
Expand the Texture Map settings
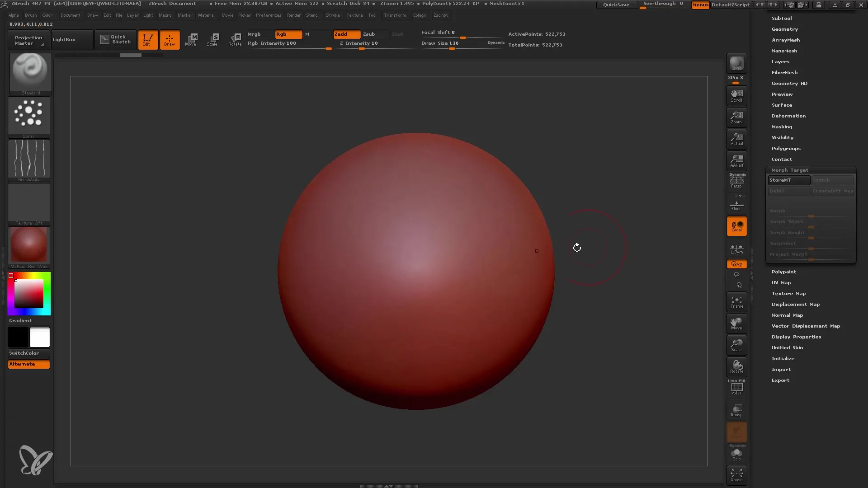pyautogui.click(x=788, y=293)
